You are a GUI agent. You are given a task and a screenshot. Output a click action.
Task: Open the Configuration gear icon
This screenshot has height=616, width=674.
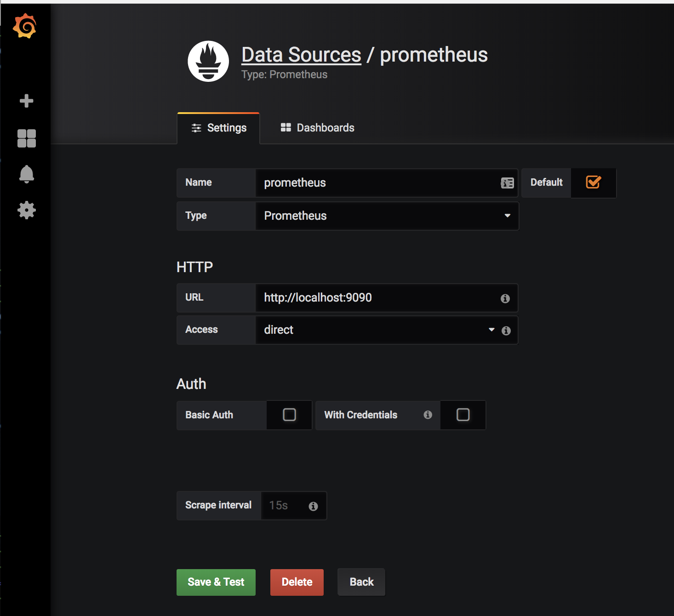click(x=26, y=210)
